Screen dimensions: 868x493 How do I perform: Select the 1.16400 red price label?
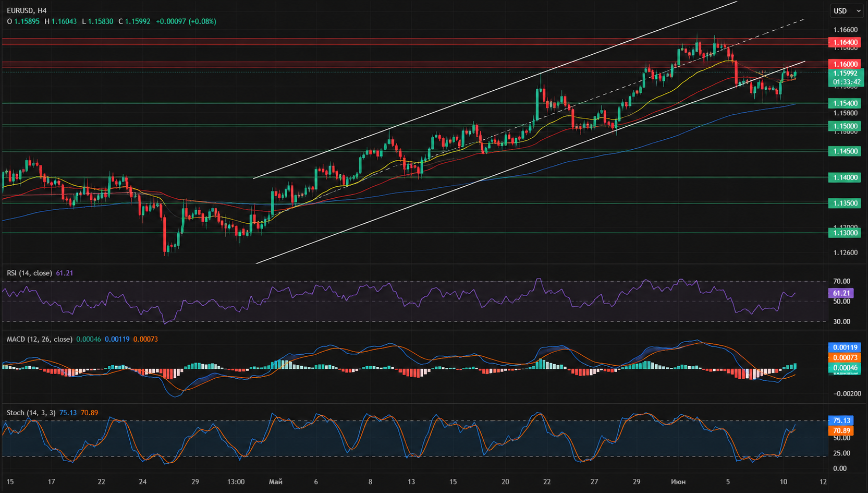845,42
